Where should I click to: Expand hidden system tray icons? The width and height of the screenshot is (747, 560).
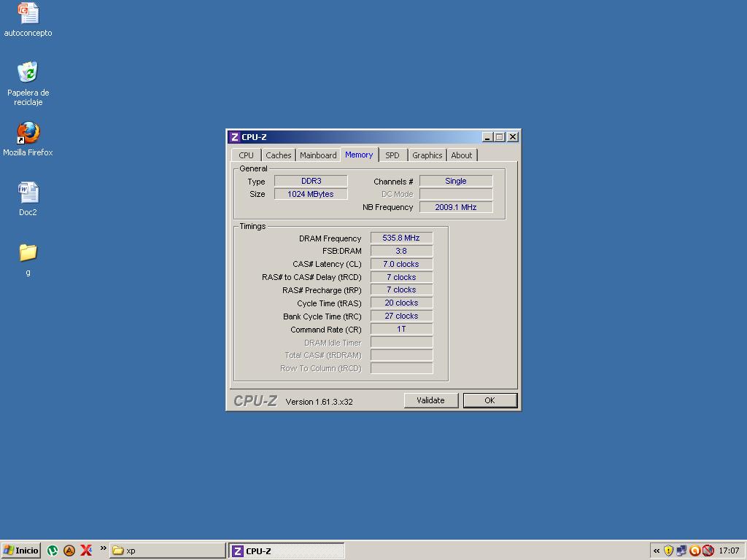pyautogui.click(x=657, y=551)
